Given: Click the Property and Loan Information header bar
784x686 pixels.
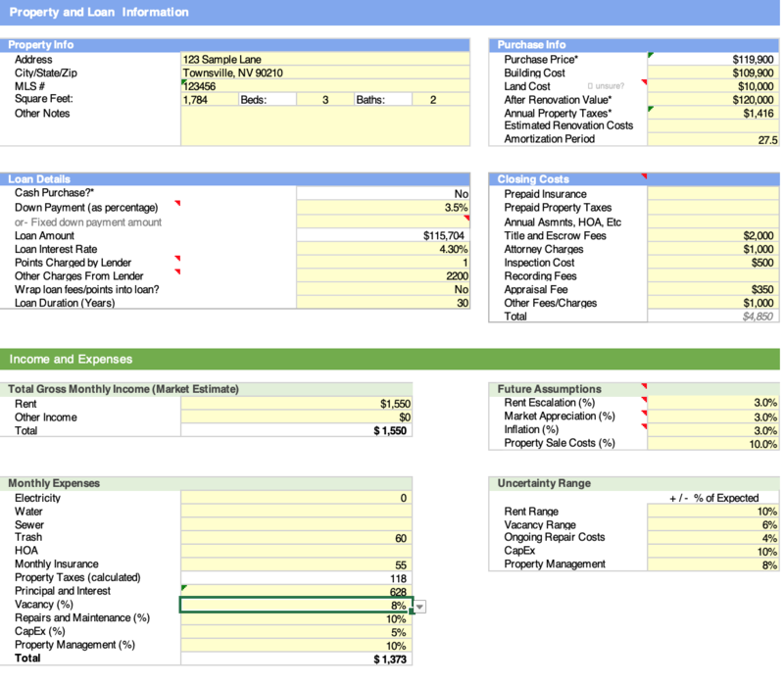Looking at the screenshot, I should pyautogui.click(x=392, y=12).
